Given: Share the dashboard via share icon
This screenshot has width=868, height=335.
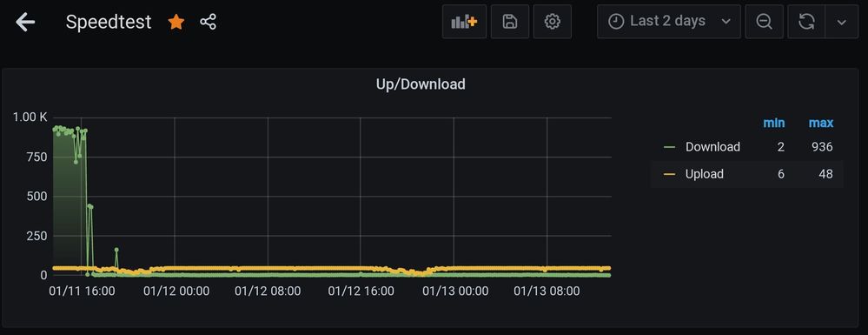Looking at the screenshot, I should point(209,22).
